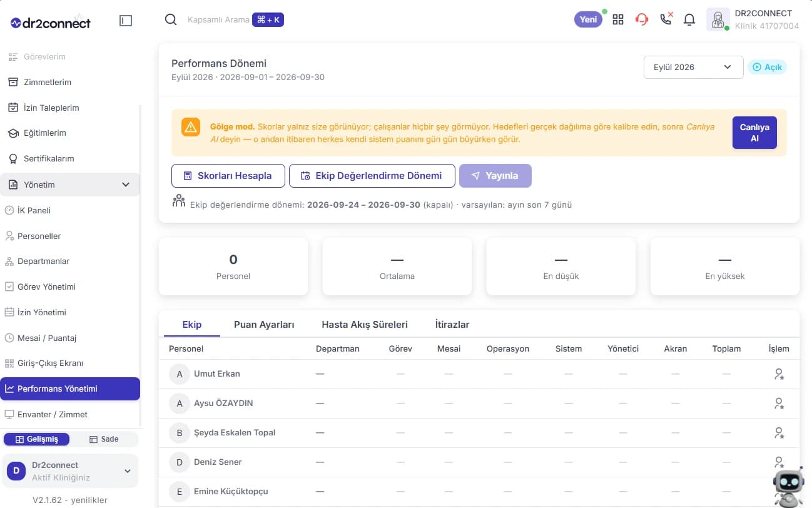Open the Hasta Akış Süreleri tab
Viewport: 812px width, 508px height.
365,325
